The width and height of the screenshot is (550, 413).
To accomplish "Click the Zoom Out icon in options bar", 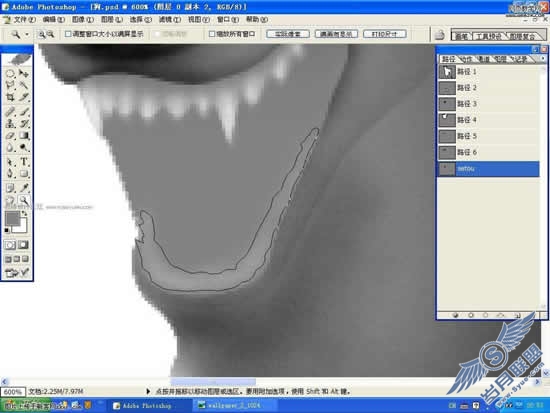I will pyautogui.click(x=51, y=34).
